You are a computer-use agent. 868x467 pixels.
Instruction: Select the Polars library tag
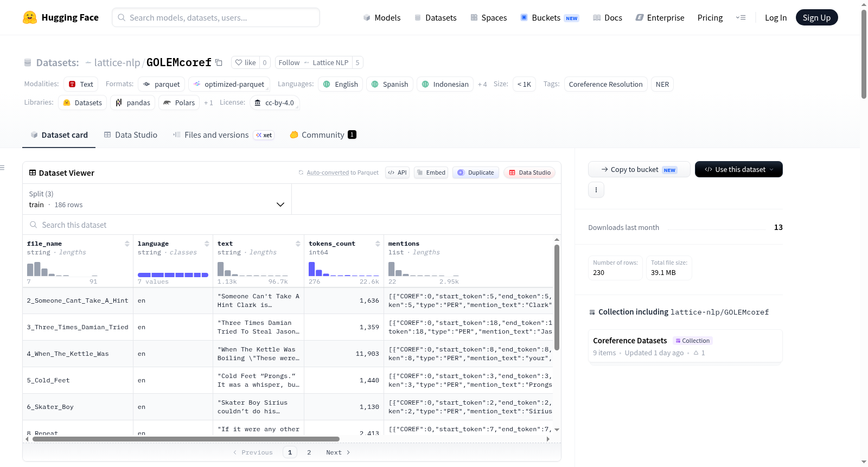pyautogui.click(x=179, y=103)
